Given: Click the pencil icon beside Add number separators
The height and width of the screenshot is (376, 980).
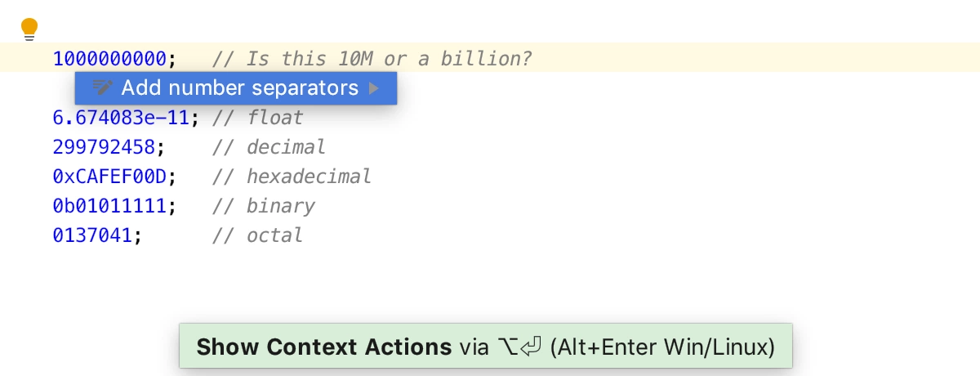Looking at the screenshot, I should [x=102, y=88].
